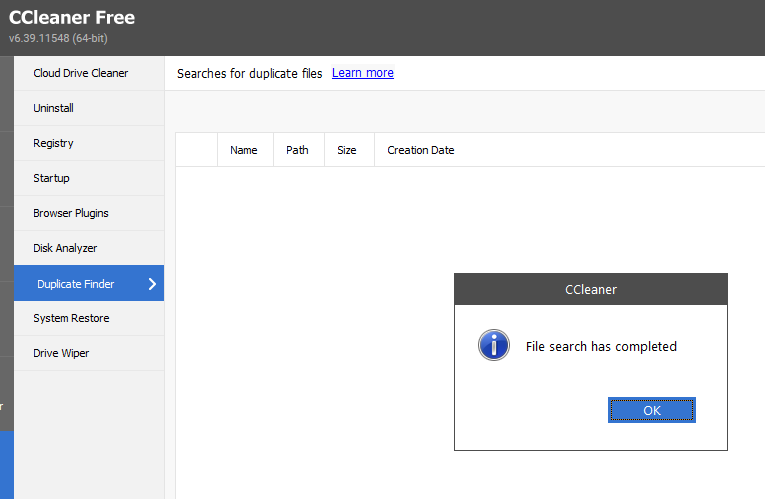Click OK in the CCleaner dialog
Image resolution: width=765 pixels, height=499 pixels.
651,410
